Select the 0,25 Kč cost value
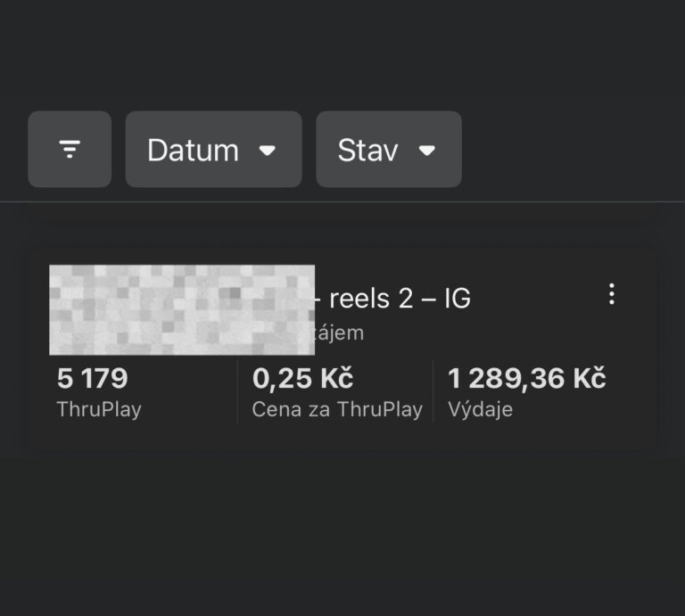Viewport: 685px width, 616px height. point(302,379)
